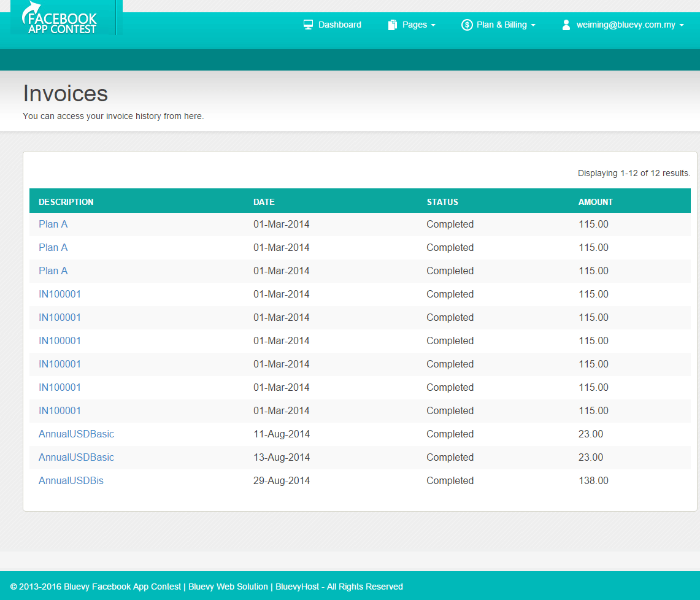
Task: Click the invoice history description text
Action: [x=113, y=116]
